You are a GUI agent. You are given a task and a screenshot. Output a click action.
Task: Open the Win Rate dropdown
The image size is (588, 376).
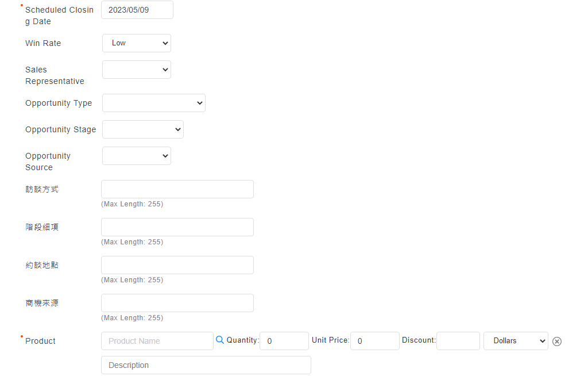(x=137, y=43)
